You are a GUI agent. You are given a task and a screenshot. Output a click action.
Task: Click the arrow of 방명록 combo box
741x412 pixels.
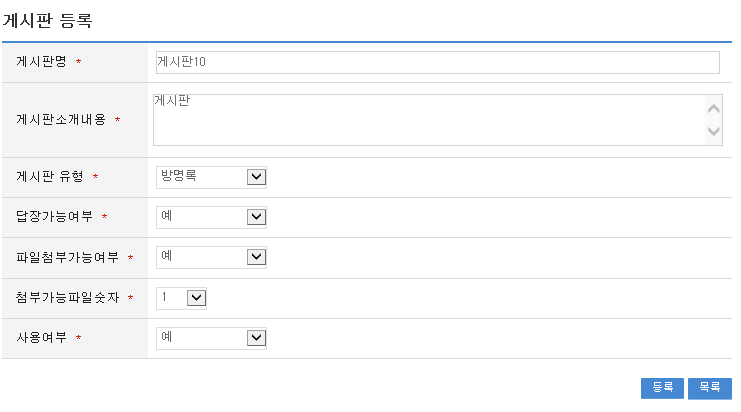tap(256, 177)
